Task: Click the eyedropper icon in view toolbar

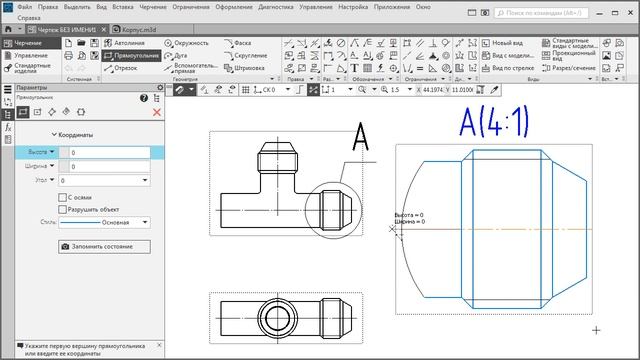Action: click(494, 89)
